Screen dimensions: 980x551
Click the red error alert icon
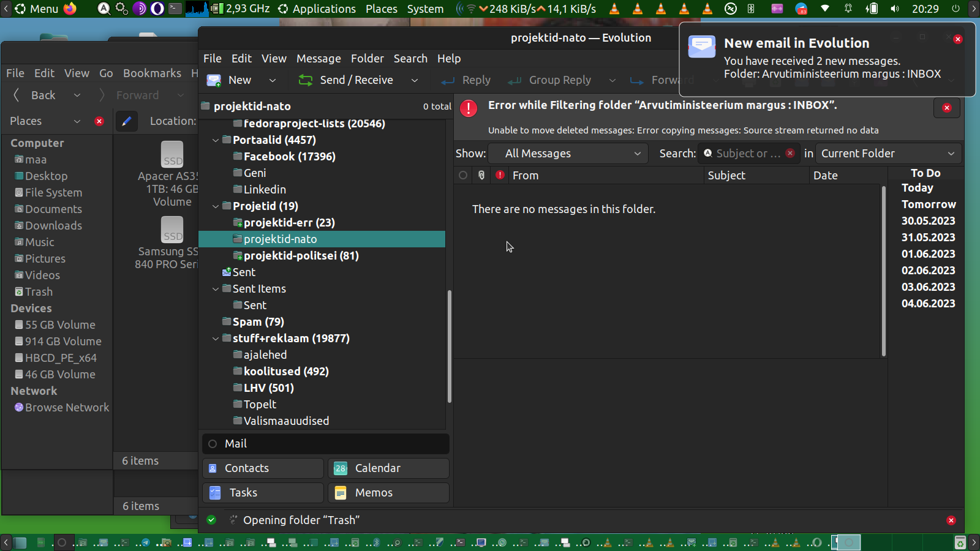(469, 108)
